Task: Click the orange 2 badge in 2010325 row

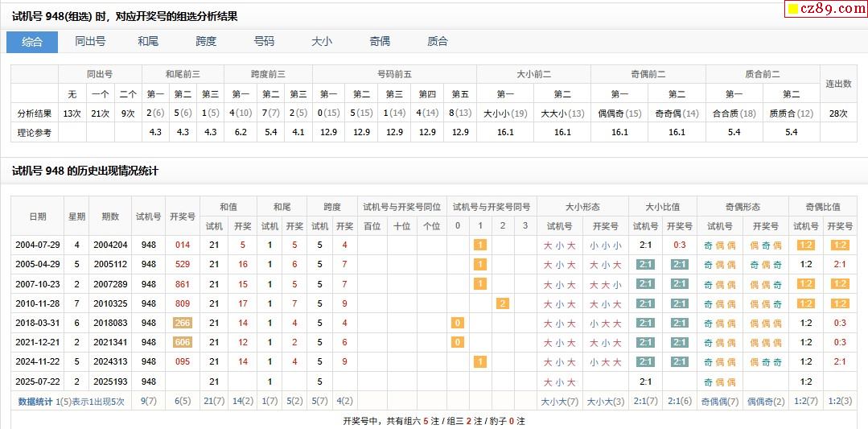Action: 503,303
